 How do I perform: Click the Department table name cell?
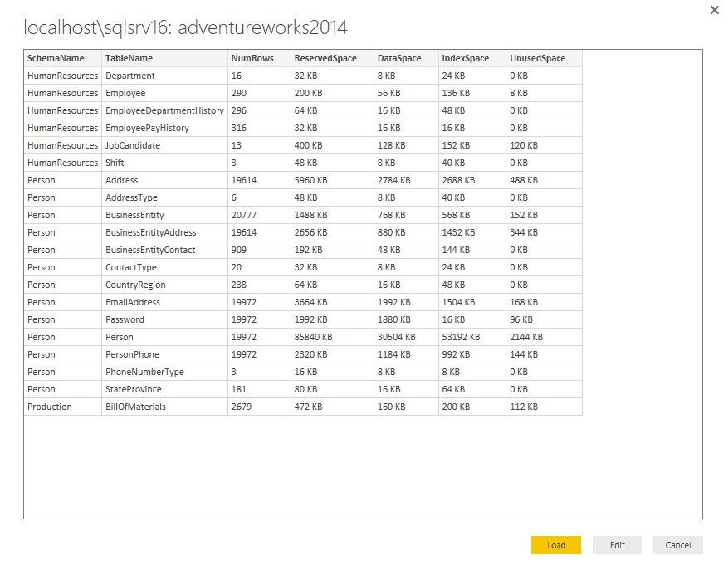(165, 76)
